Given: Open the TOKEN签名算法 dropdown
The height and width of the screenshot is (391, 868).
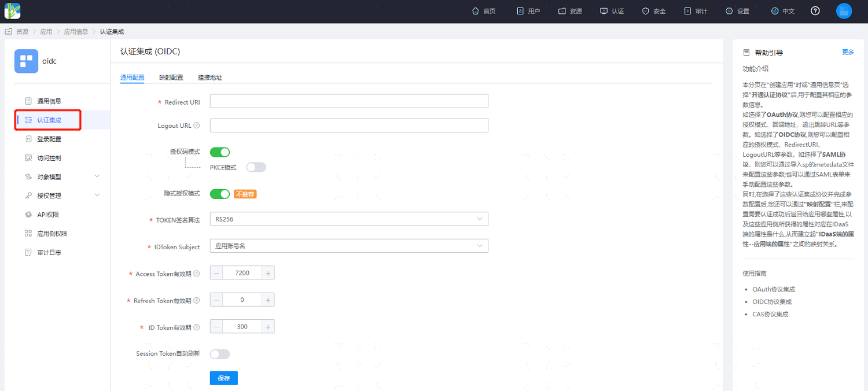Looking at the screenshot, I should 349,219.
